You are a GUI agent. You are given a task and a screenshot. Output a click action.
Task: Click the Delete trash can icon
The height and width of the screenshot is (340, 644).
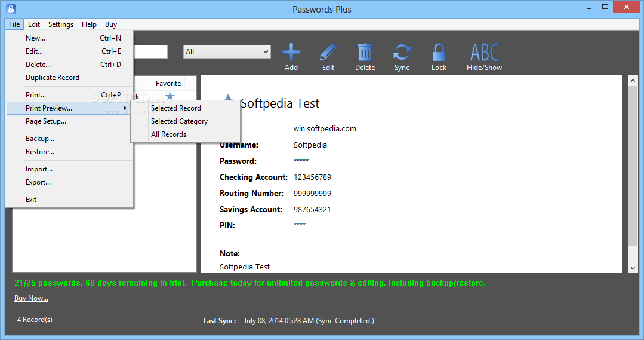pos(365,53)
